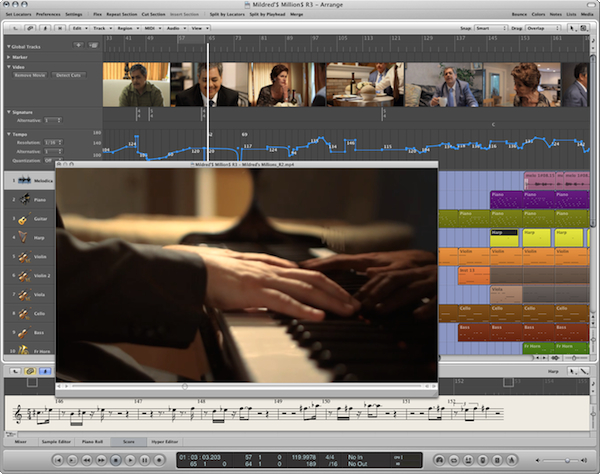Image resolution: width=600 pixels, height=474 pixels.
Task: Collapse the Global Tracks disclosure triangle
Action: 8,46
